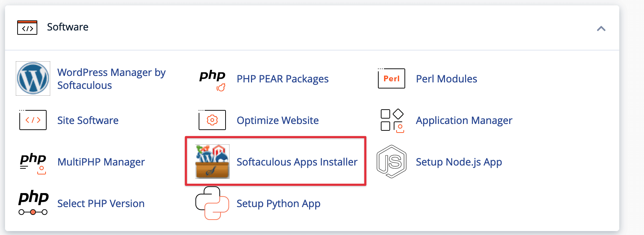Click the Python logo icon

pos(212,203)
